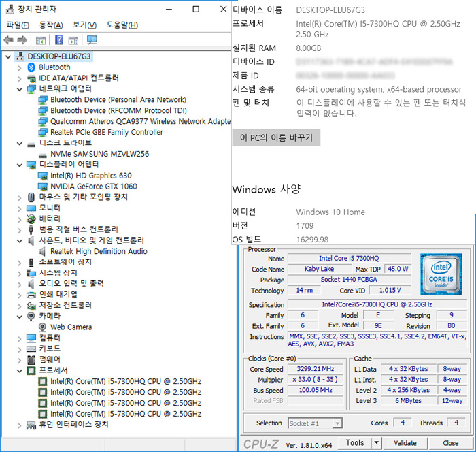
Task: Click the storage controller (저장소 컨트롤러) icon
Action: point(31,306)
